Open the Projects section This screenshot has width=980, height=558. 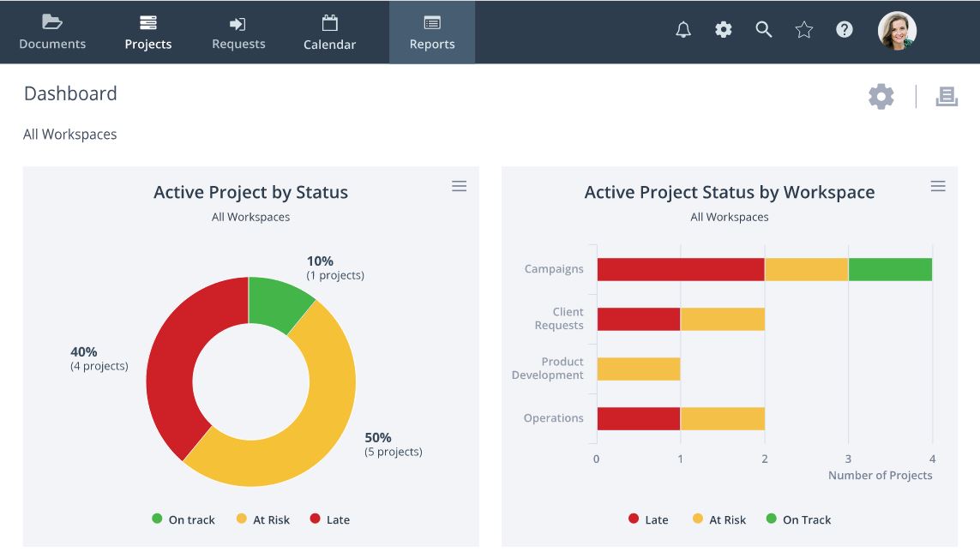(x=148, y=33)
